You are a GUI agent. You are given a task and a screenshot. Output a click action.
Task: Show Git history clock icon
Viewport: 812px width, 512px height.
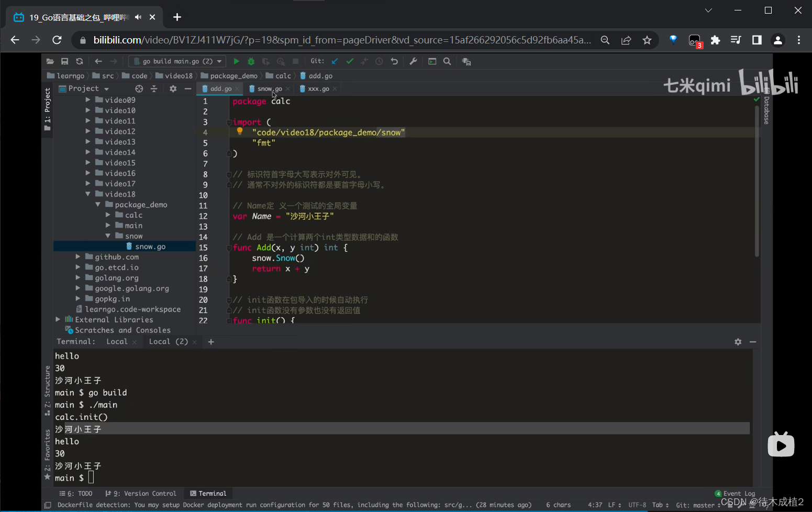point(380,61)
